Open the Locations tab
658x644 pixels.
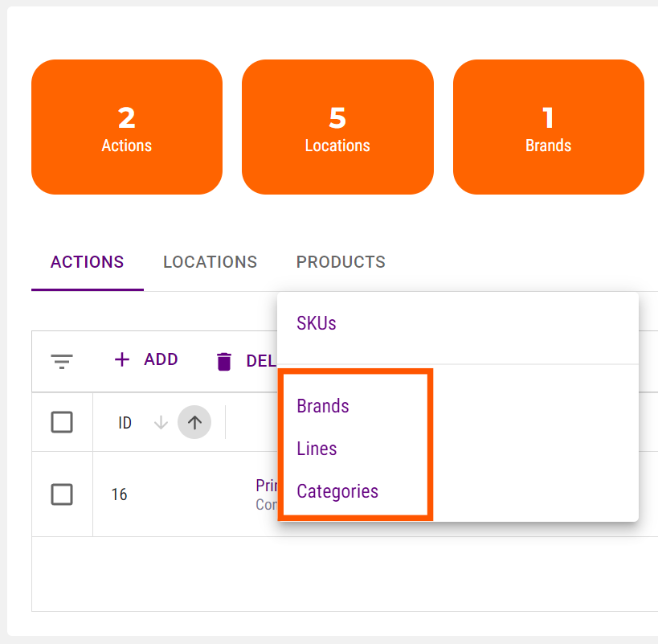[x=210, y=262]
